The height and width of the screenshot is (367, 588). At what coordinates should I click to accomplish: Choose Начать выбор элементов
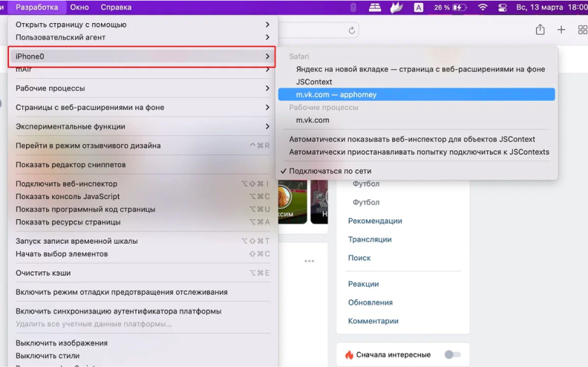pyautogui.click(x=143, y=254)
